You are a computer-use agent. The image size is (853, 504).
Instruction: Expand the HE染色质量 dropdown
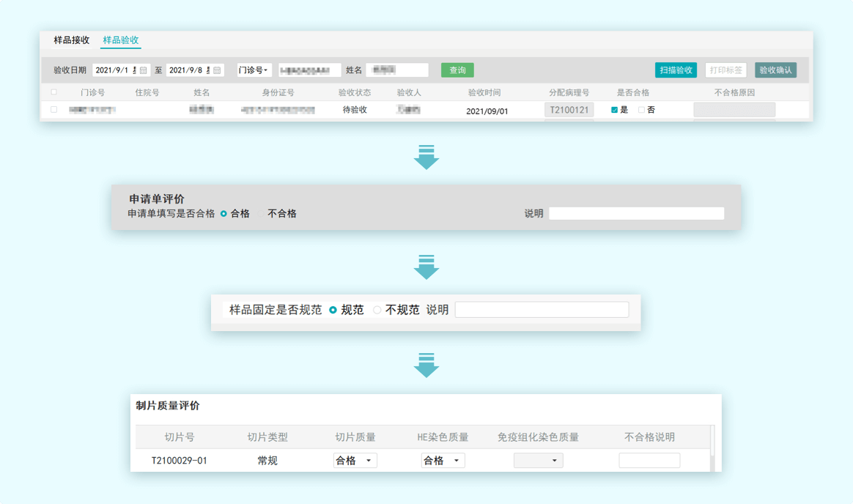443,461
